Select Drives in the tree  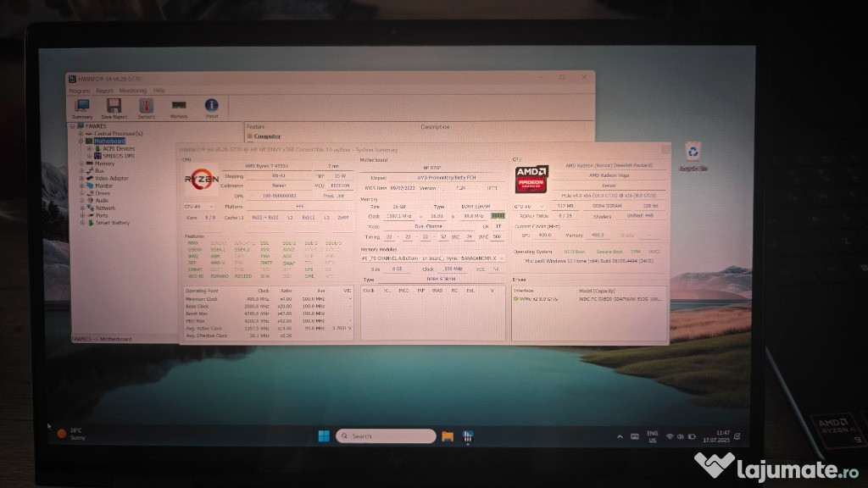(x=103, y=193)
